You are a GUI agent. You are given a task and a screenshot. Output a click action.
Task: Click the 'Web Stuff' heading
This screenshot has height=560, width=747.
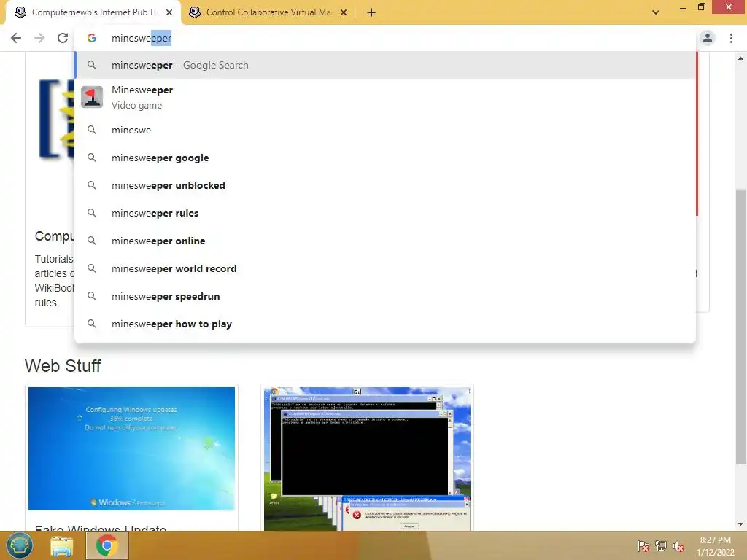coord(63,366)
